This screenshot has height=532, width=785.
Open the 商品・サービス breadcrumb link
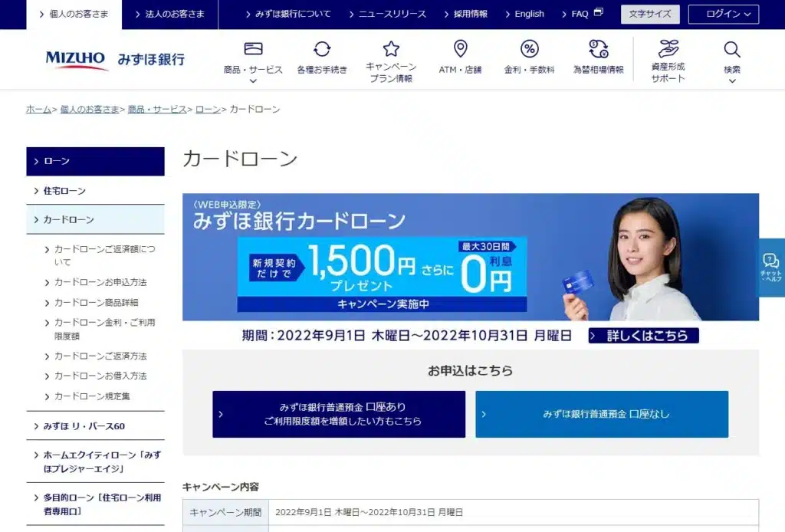pos(156,109)
